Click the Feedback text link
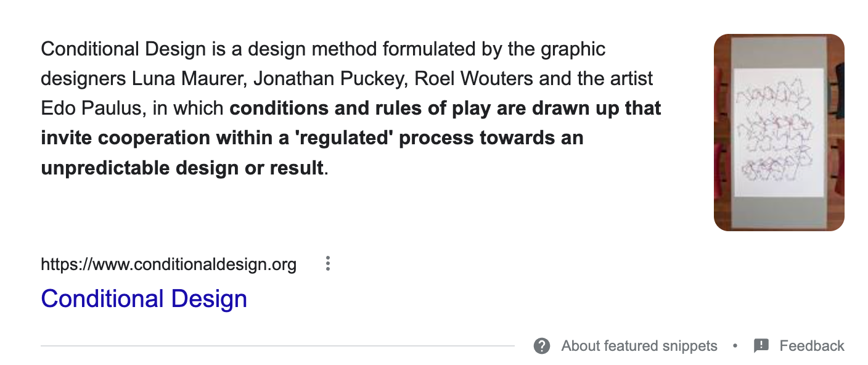 (x=812, y=346)
